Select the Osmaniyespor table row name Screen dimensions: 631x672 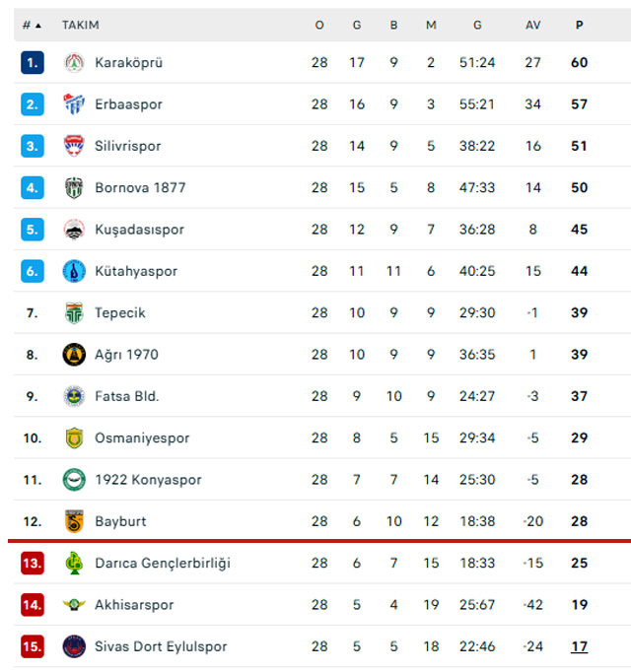coord(142,437)
